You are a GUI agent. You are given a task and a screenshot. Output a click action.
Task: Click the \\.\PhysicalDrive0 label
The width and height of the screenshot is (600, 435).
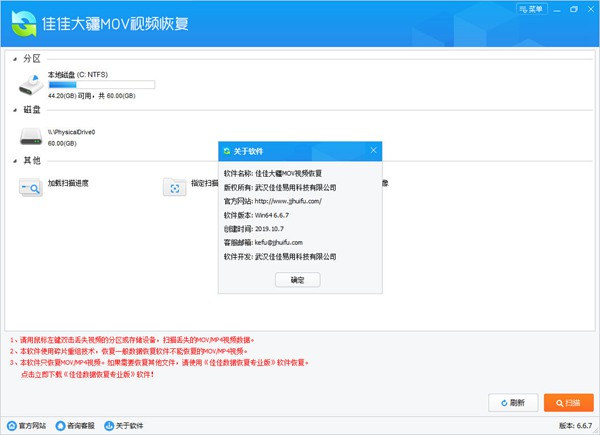pos(72,132)
